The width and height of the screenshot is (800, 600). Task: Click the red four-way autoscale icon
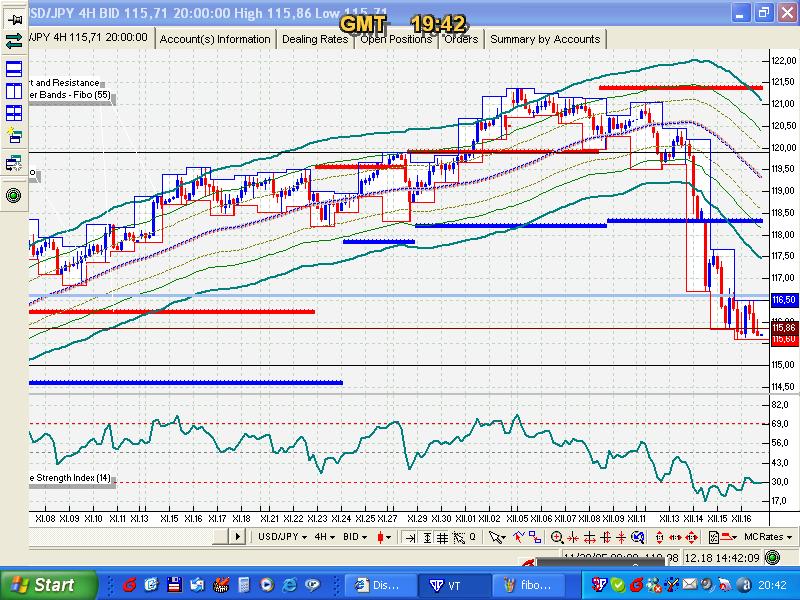(x=690, y=537)
